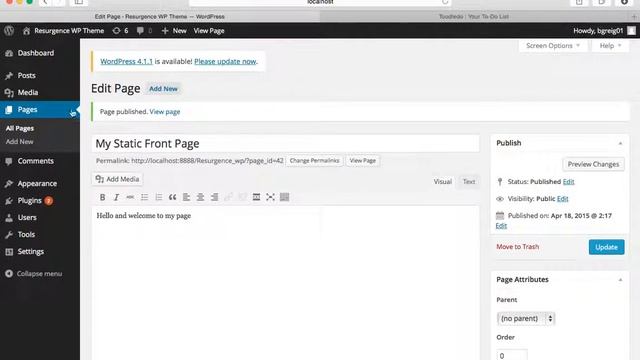The width and height of the screenshot is (640, 360).
Task: Toggle strikethrough formatting
Action: (x=130, y=198)
